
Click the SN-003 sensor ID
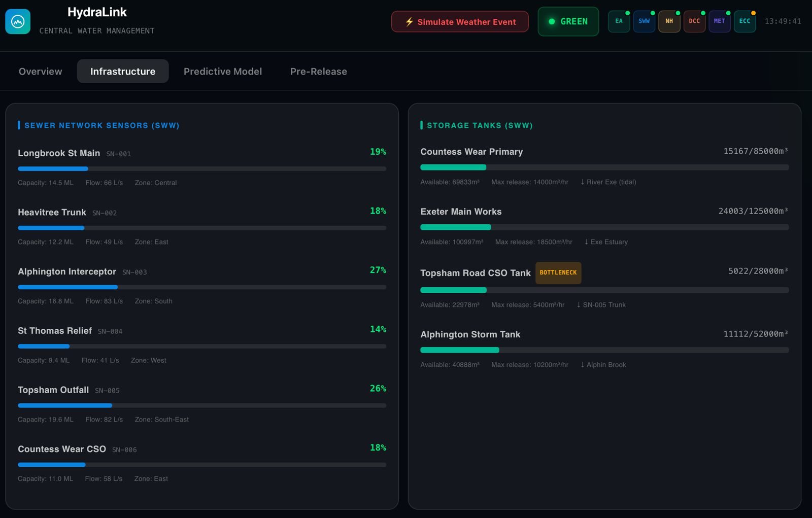click(x=134, y=272)
